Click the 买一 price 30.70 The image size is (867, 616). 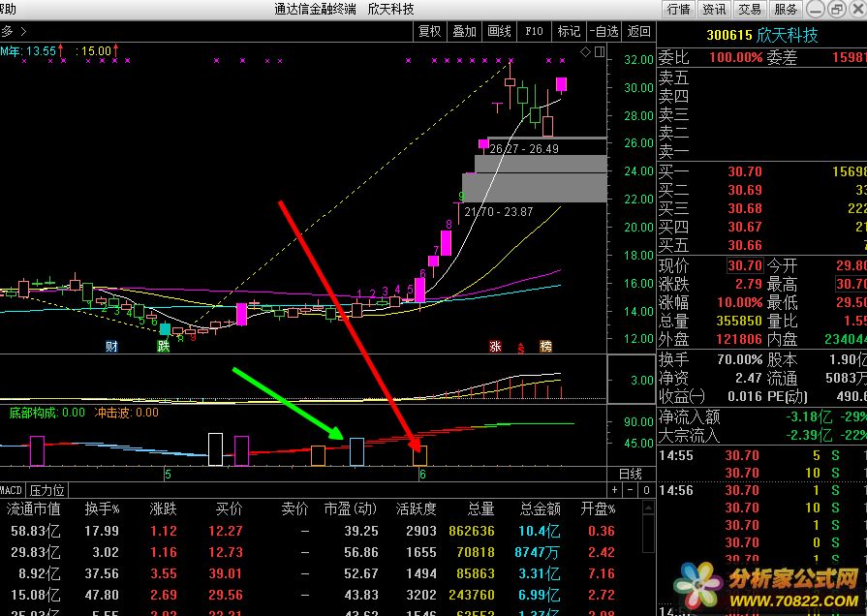click(745, 172)
